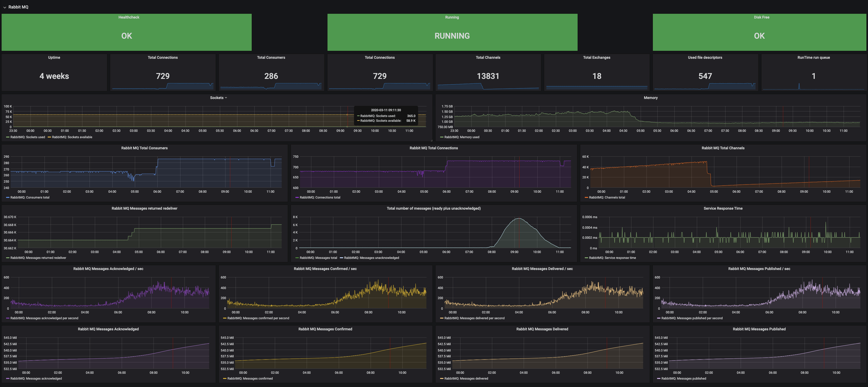Click the Service response time legend icon

pyautogui.click(x=586, y=258)
